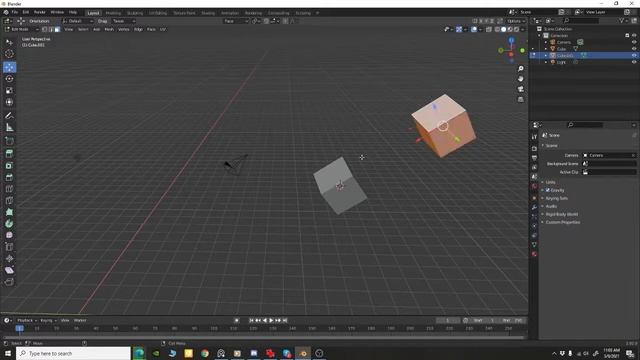Select the Extrude Region tool
Viewport: 640px width, 360px height.
(9, 154)
